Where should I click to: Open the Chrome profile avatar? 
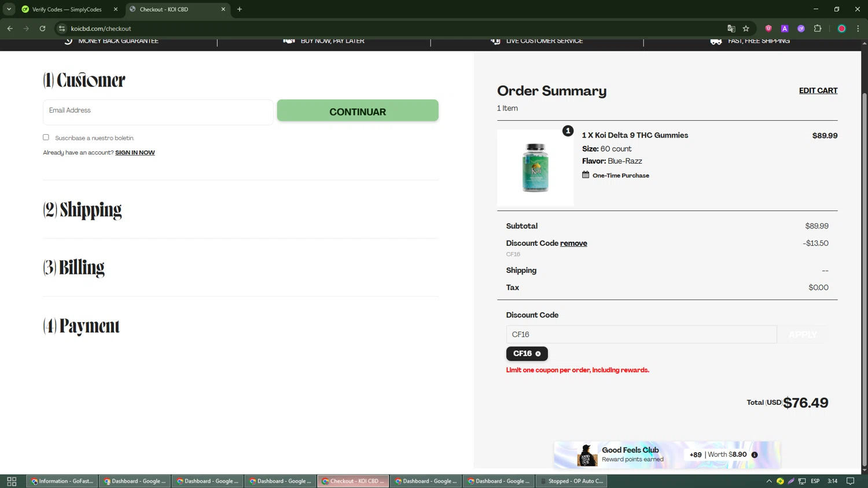[x=842, y=28]
